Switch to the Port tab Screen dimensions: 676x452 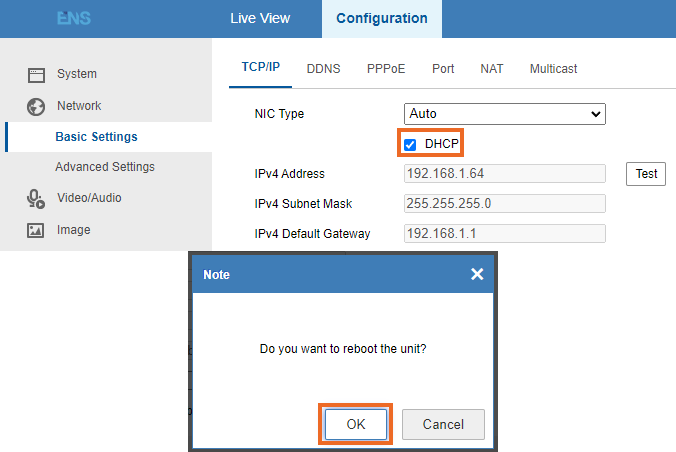click(x=443, y=69)
